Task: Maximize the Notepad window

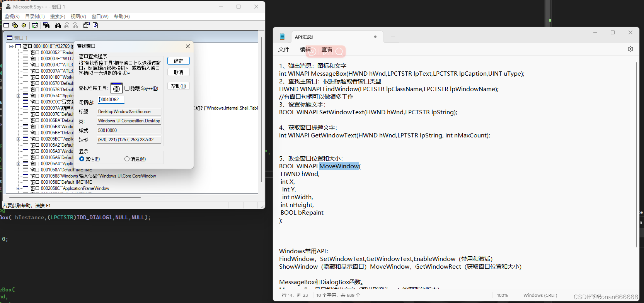Action: pyautogui.click(x=613, y=32)
